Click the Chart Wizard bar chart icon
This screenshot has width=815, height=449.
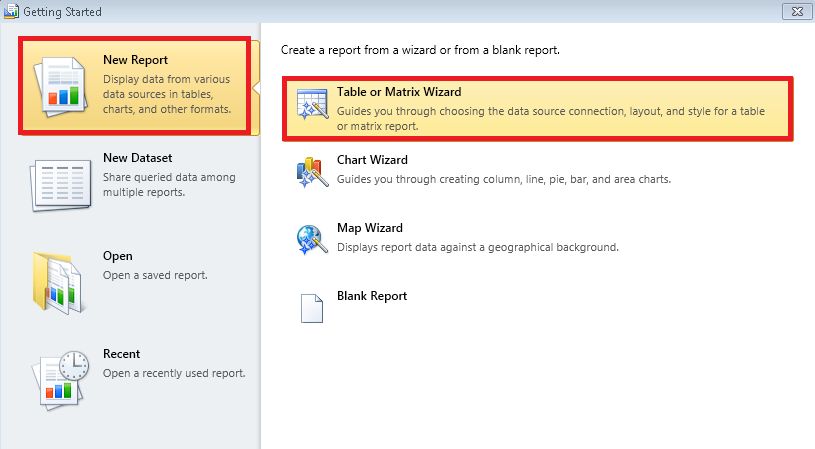(310, 174)
